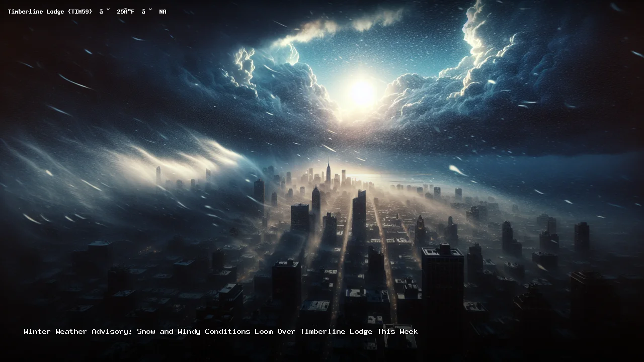The image size is (644, 362).
Task: Click the 'This Week' text in the headline
Action: [x=397, y=331]
